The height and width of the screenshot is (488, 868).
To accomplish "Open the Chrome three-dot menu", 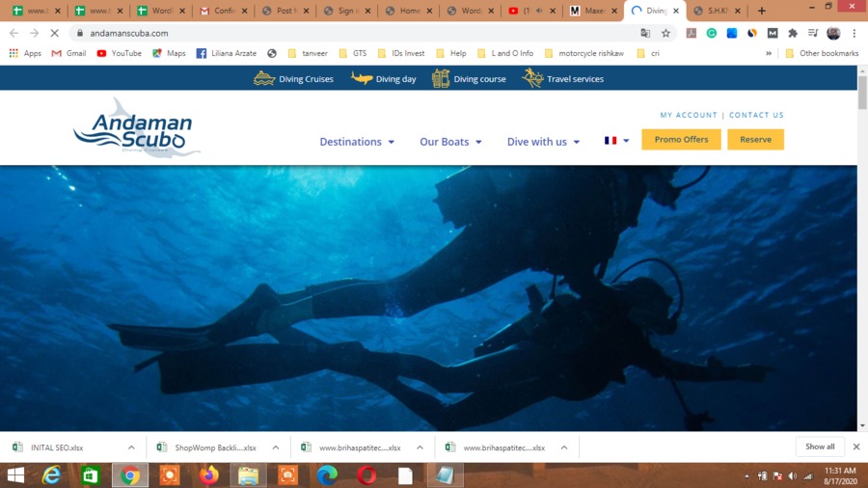I will 854,33.
